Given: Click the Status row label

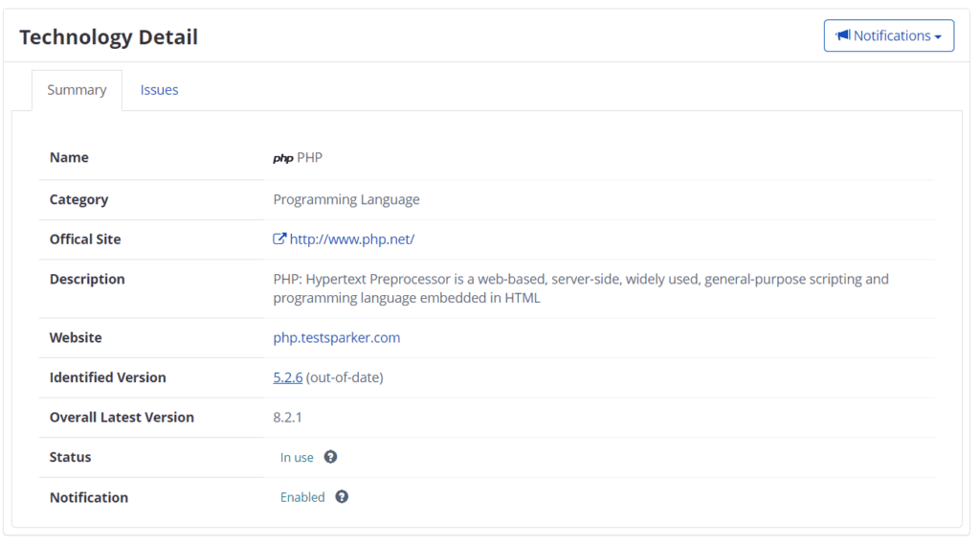Looking at the screenshot, I should (70, 457).
